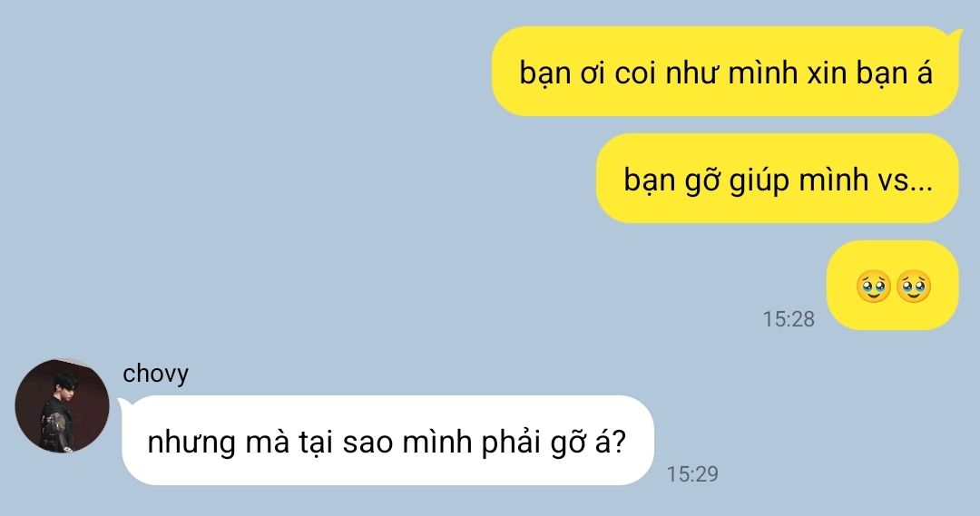Open chovy's profile picture avatar
Image resolution: width=980 pixels, height=516 pixels.
[62, 405]
